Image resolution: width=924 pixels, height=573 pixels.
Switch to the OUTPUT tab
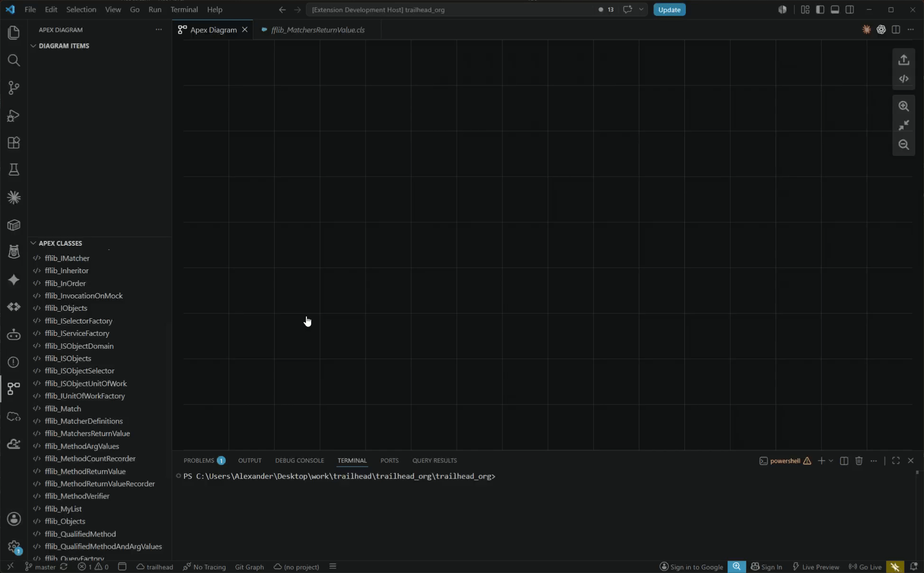[249, 460]
